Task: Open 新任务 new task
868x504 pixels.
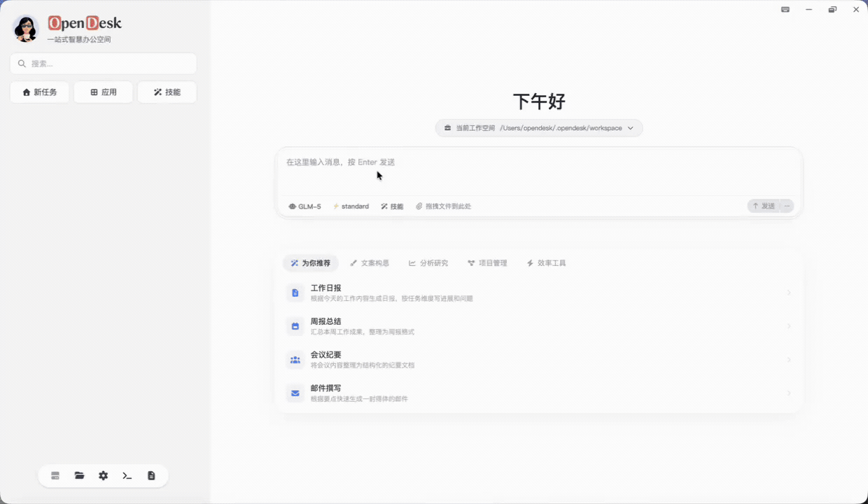Action: (x=40, y=92)
